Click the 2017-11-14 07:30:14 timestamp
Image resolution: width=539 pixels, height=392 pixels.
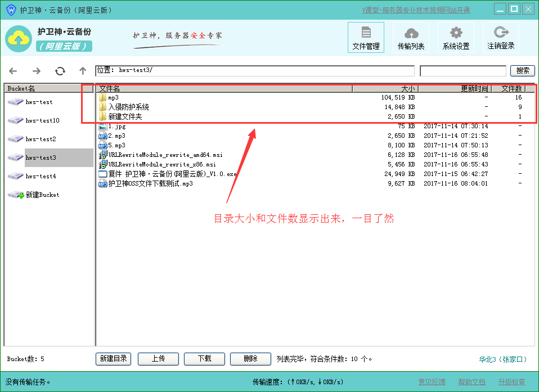[x=456, y=127]
